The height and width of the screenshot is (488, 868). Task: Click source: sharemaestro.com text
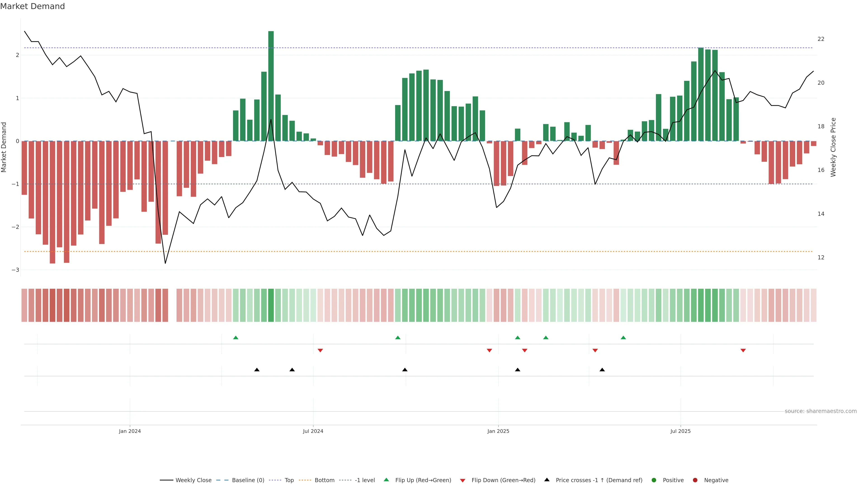[x=821, y=411]
